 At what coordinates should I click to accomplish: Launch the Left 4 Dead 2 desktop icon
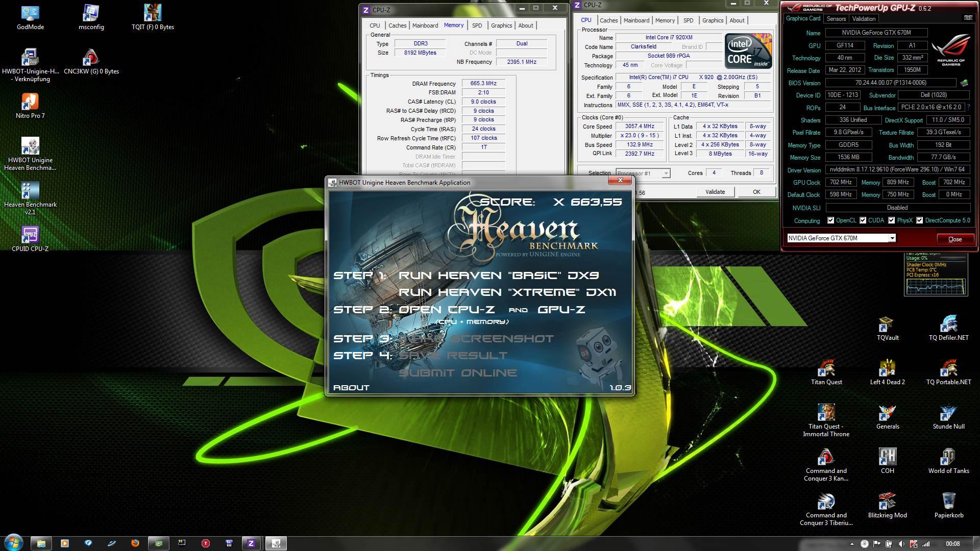coord(888,372)
